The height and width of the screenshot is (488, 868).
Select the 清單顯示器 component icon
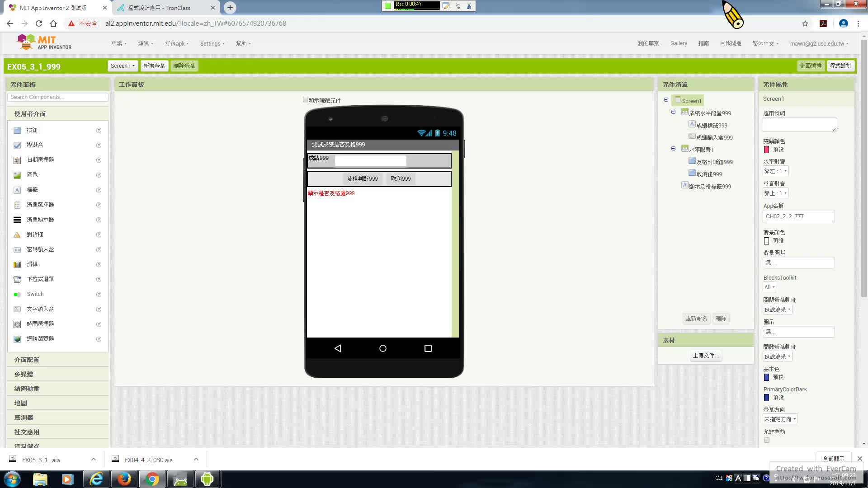(17, 220)
